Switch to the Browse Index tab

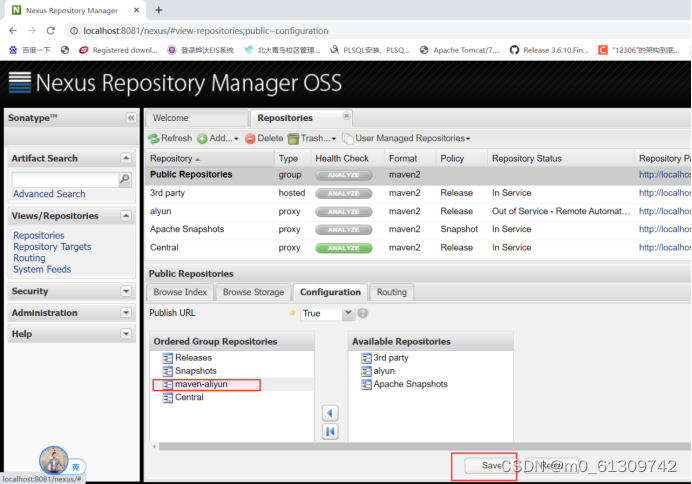click(x=180, y=292)
